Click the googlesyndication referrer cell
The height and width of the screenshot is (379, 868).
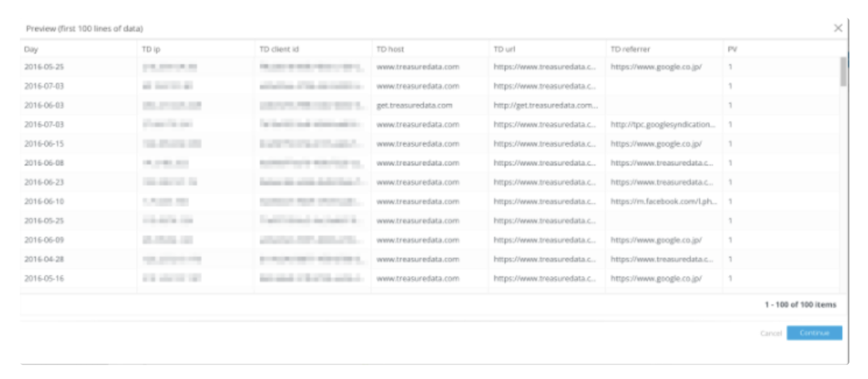(663, 125)
